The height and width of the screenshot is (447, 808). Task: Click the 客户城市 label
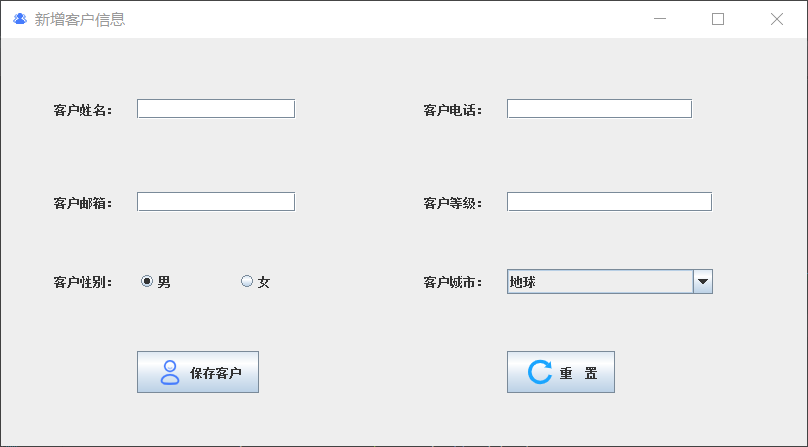coord(452,283)
